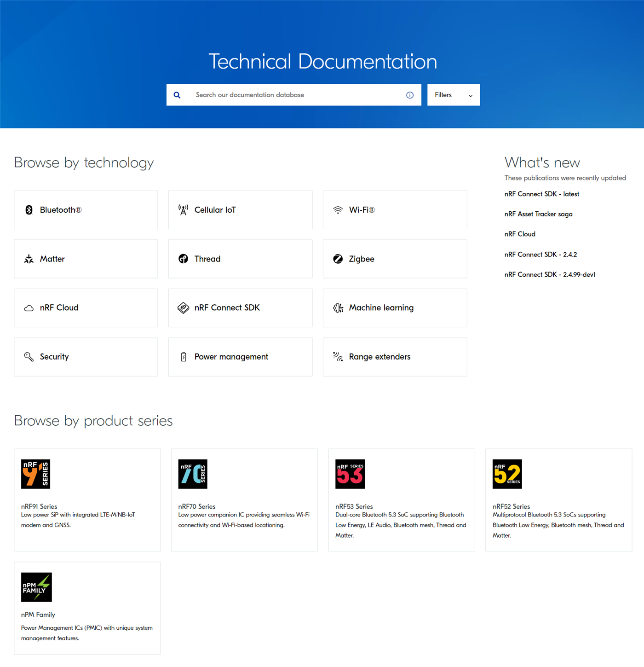Click the nRF70 Series title

[197, 506]
